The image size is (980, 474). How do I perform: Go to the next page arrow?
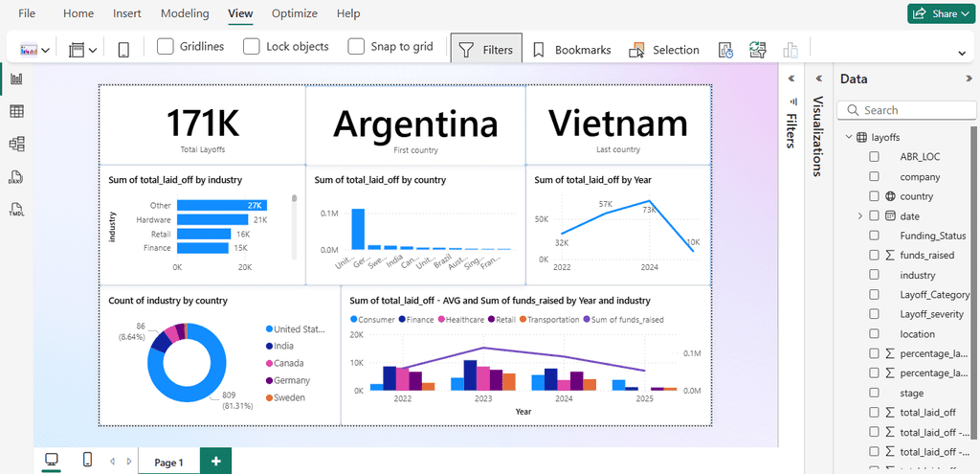(129, 462)
